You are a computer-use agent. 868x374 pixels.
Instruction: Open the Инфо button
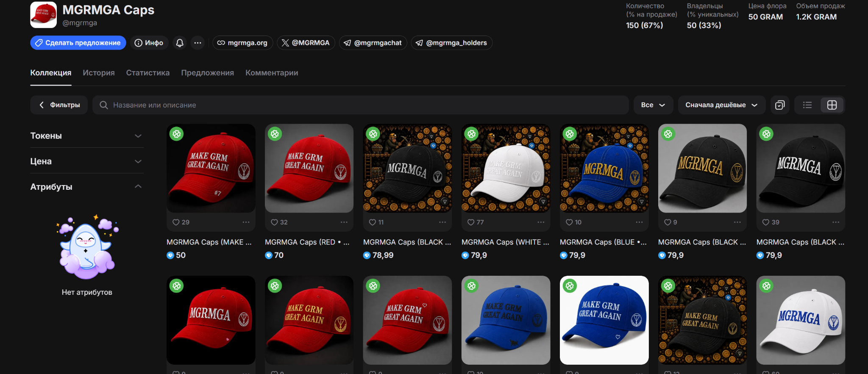pyautogui.click(x=149, y=43)
